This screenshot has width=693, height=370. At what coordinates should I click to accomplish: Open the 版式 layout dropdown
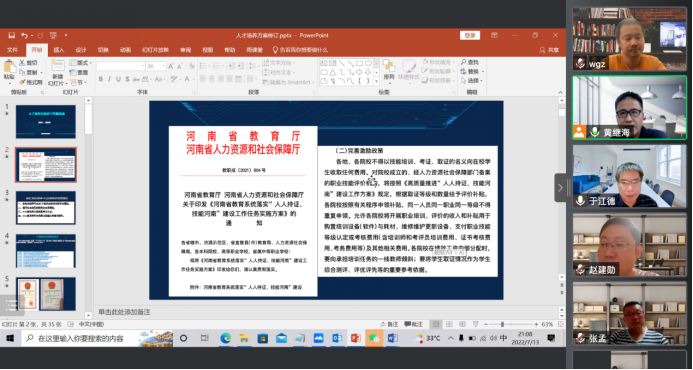click(80, 63)
